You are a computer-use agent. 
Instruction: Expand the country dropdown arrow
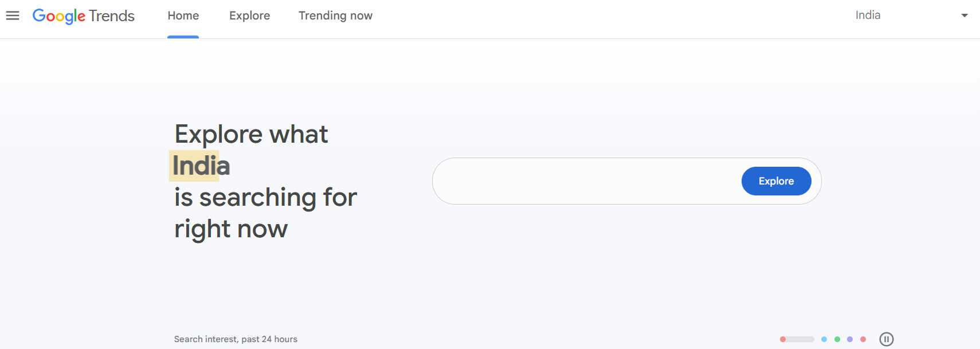click(x=965, y=15)
